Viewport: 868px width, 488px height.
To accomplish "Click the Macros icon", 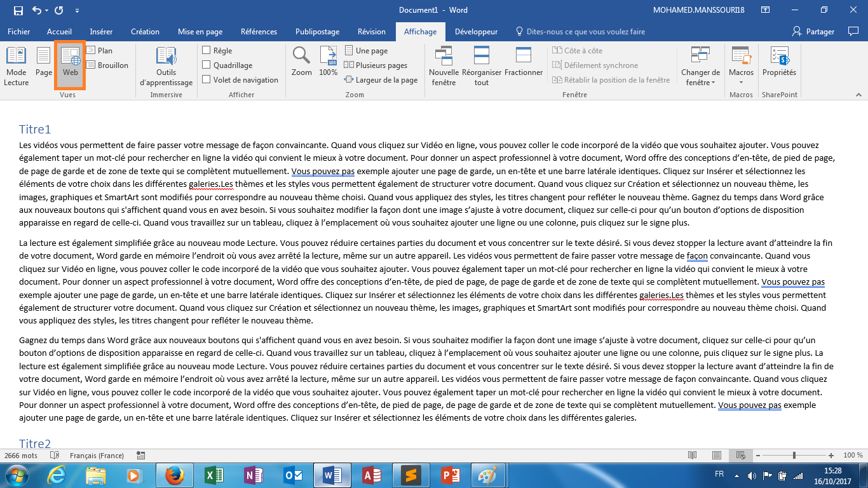I will pyautogui.click(x=741, y=56).
